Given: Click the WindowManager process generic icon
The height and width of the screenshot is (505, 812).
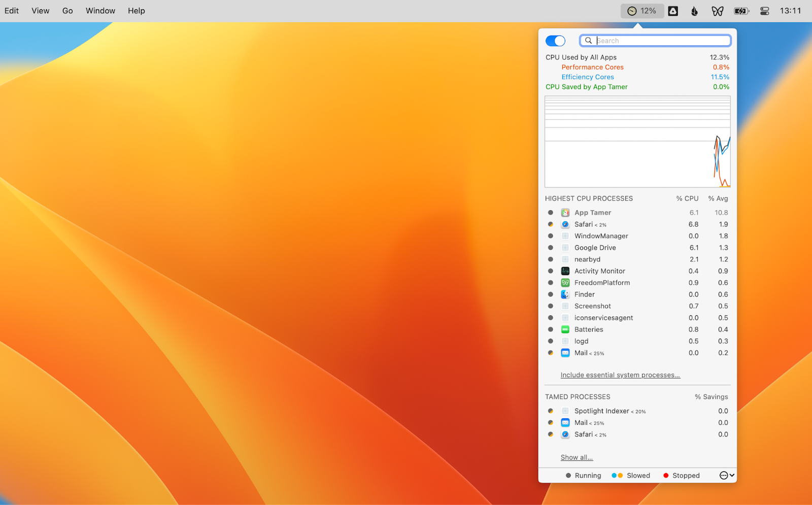Looking at the screenshot, I should pyautogui.click(x=565, y=236).
